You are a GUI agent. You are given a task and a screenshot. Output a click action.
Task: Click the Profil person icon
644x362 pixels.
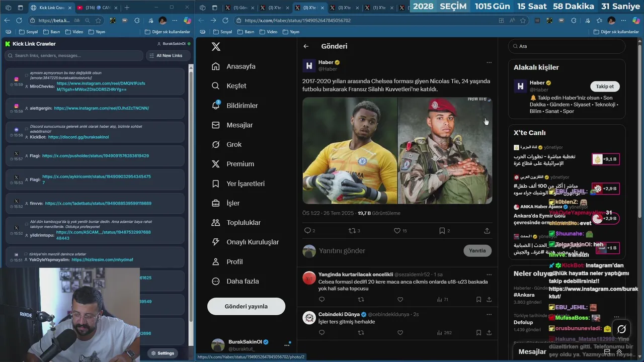(216, 261)
